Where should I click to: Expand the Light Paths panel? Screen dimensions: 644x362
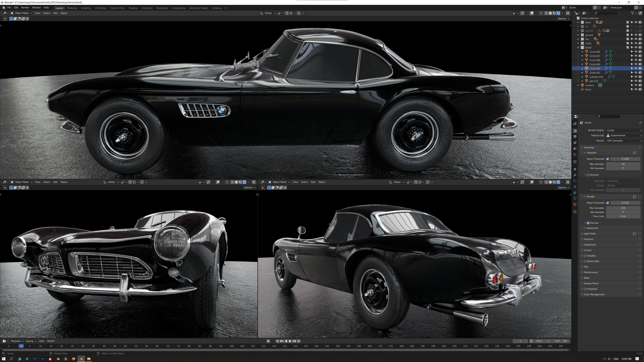pos(590,234)
